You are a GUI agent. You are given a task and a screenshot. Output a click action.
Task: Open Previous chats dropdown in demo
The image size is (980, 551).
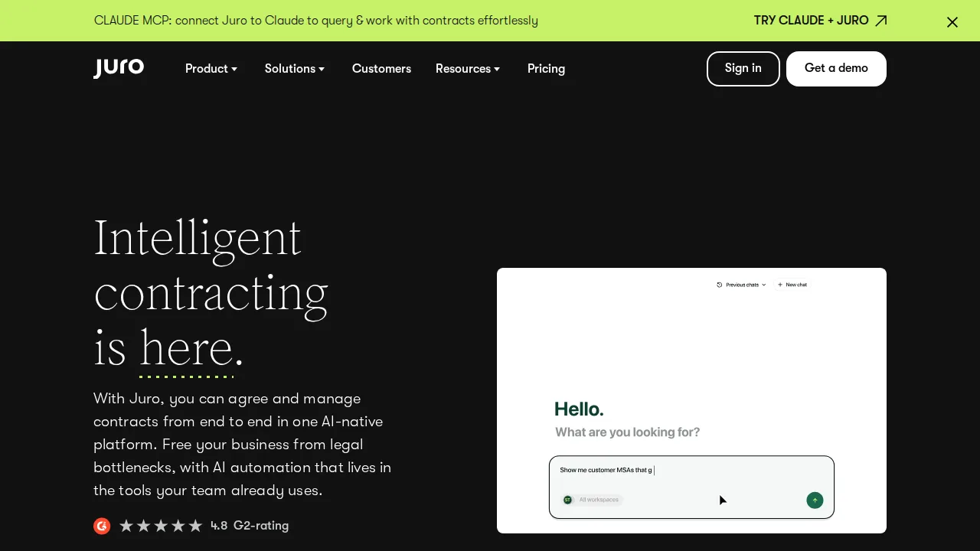click(x=741, y=285)
